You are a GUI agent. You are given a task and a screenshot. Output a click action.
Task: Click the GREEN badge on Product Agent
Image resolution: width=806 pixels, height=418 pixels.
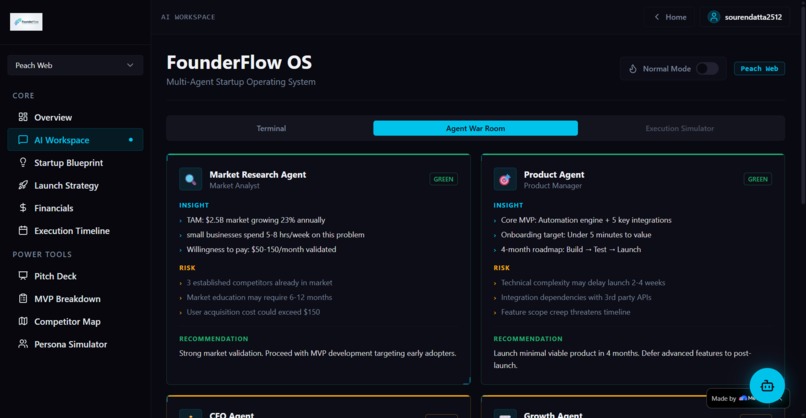pyautogui.click(x=757, y=179)
